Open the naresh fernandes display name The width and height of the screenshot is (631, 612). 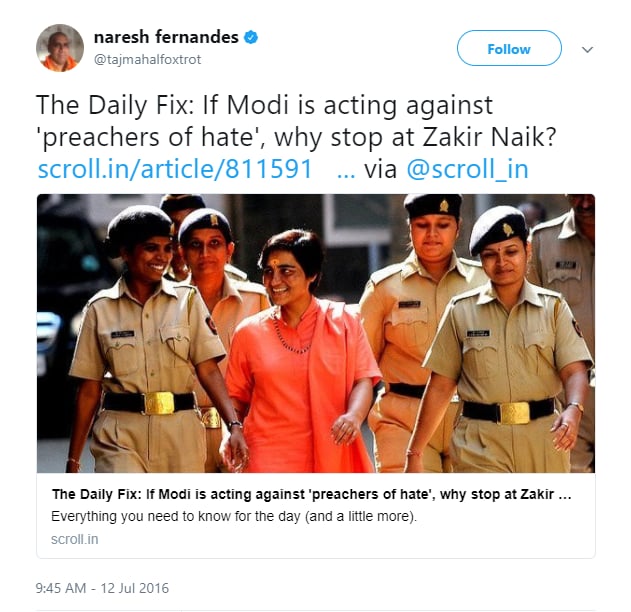[166, 38]
